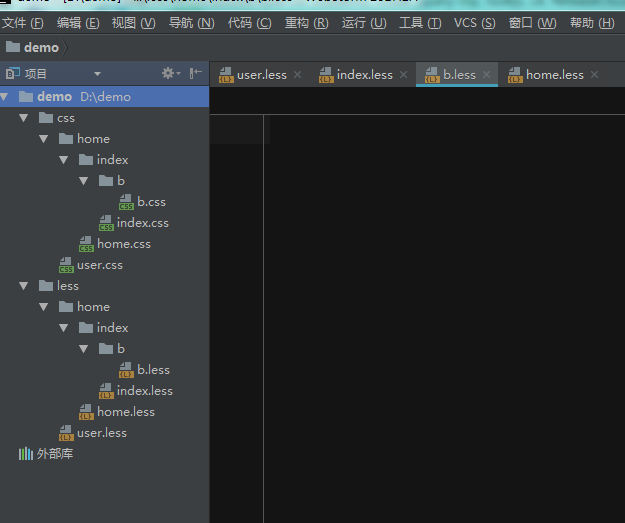Click the collapse-all icon in project panel
The height and width of the screenshot is (523, 625).
[196, 73]
